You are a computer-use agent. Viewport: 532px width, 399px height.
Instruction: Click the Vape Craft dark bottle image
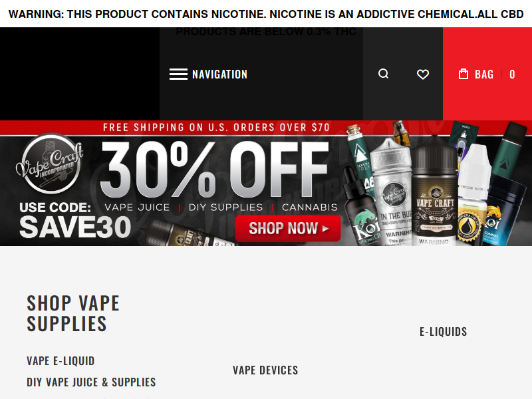435,192
